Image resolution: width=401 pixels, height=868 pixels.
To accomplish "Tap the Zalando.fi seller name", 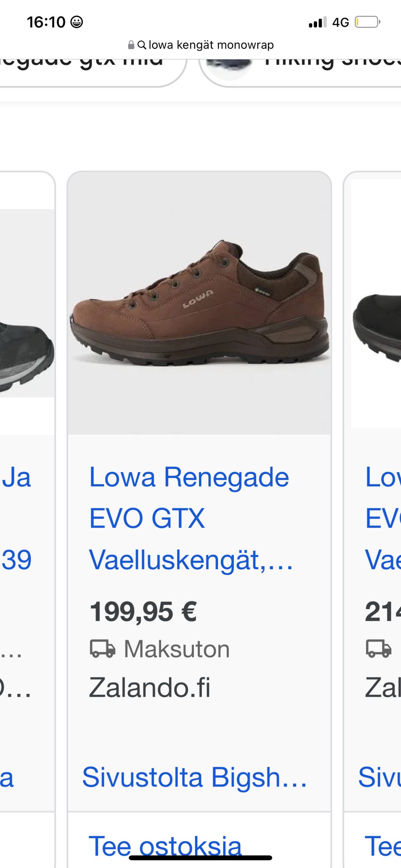I will pyautogui.click(x=150, y=688).
